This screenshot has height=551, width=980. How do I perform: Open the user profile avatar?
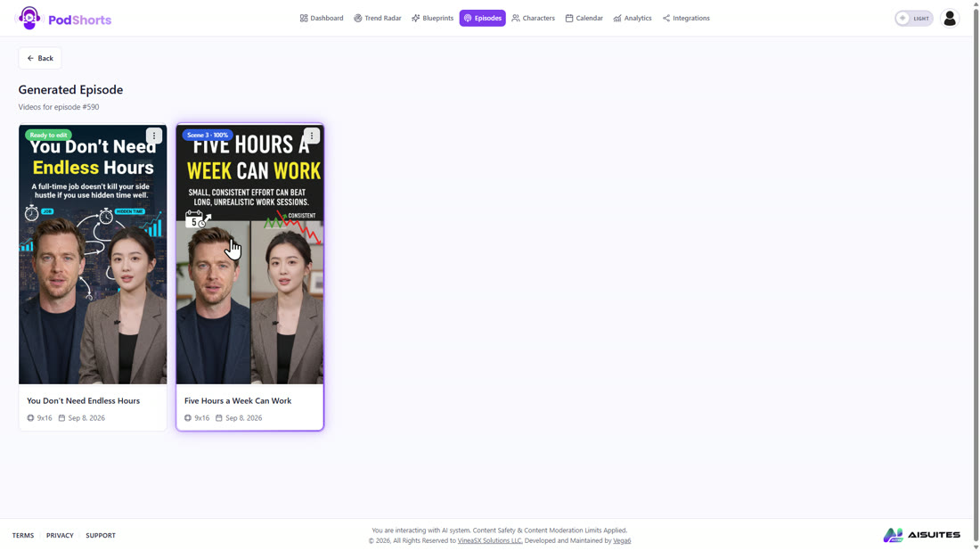pyautogui.click(x=950, y=18)
